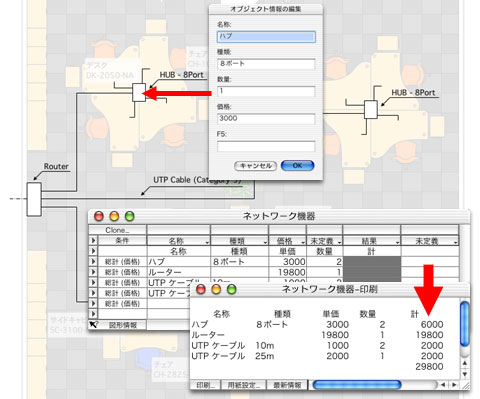Click the 19800 price cell in worksheet
Image resolution: width=480 pixels, height=399 pixels.
287,272
